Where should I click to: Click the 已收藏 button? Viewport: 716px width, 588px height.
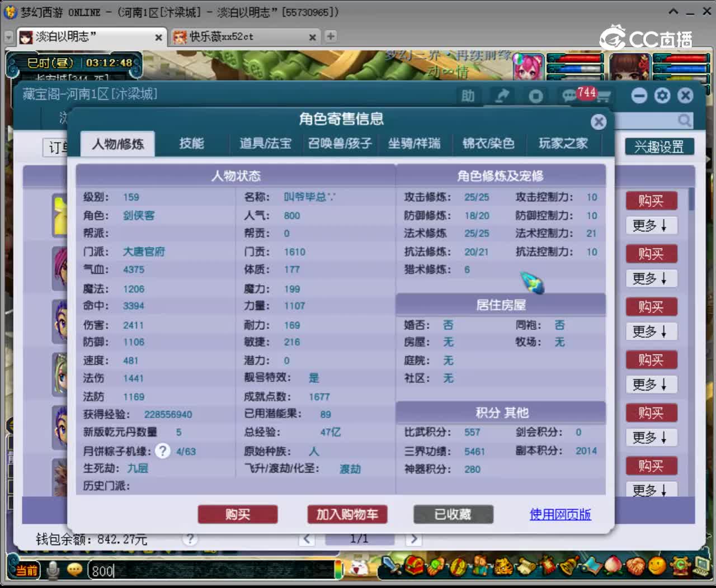coord(453,514)
